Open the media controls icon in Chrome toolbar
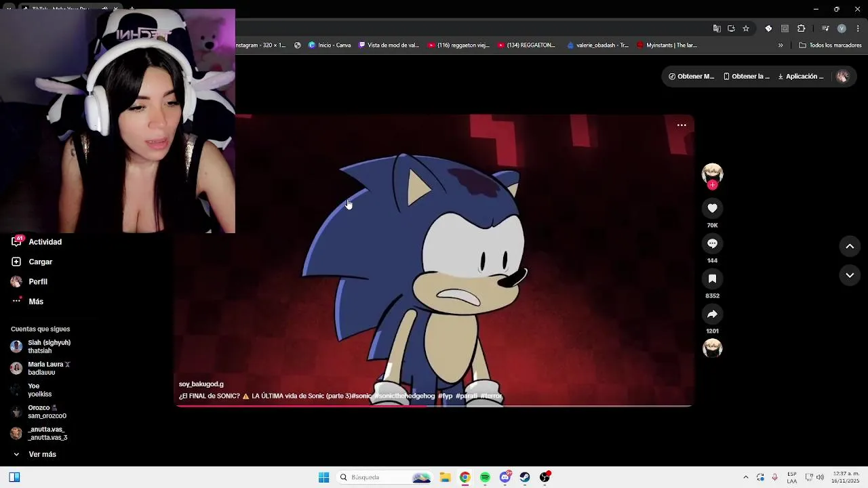 tap(825, 28)
